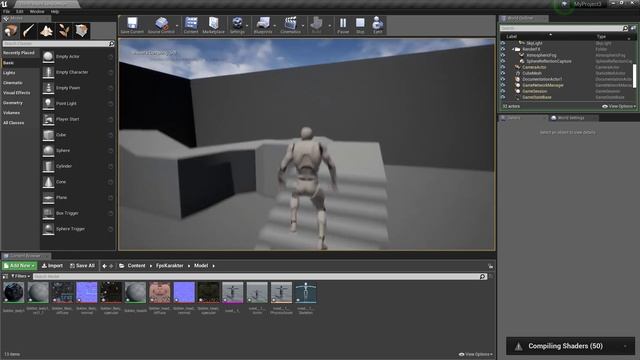Select the Paint mode brush icon

click(x=29, y=31)
